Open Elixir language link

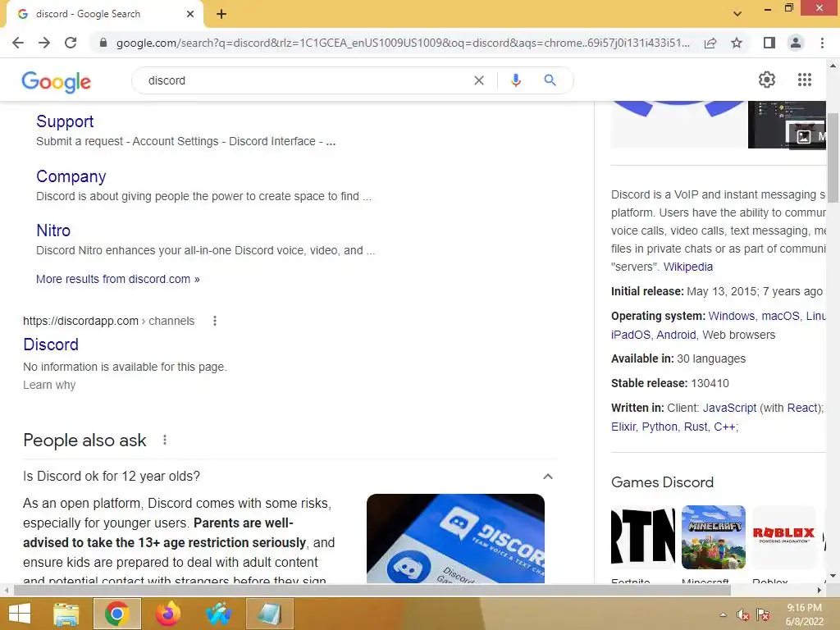pos(623,427)
